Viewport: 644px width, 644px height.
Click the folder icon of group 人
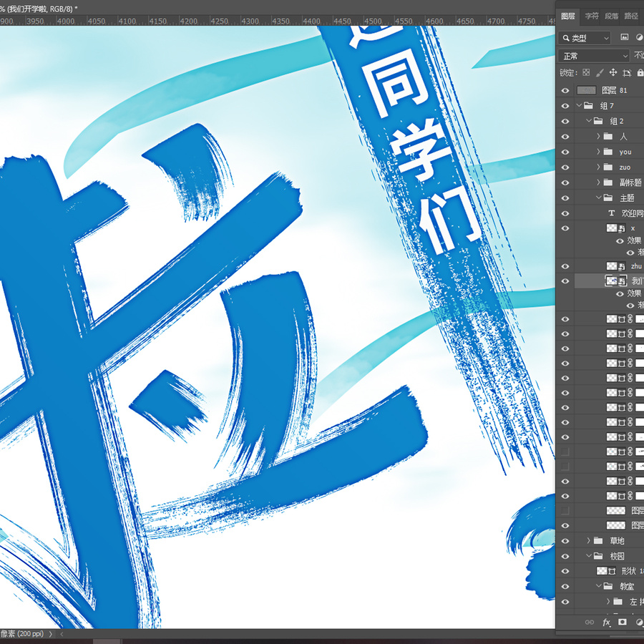click(608, 137)
